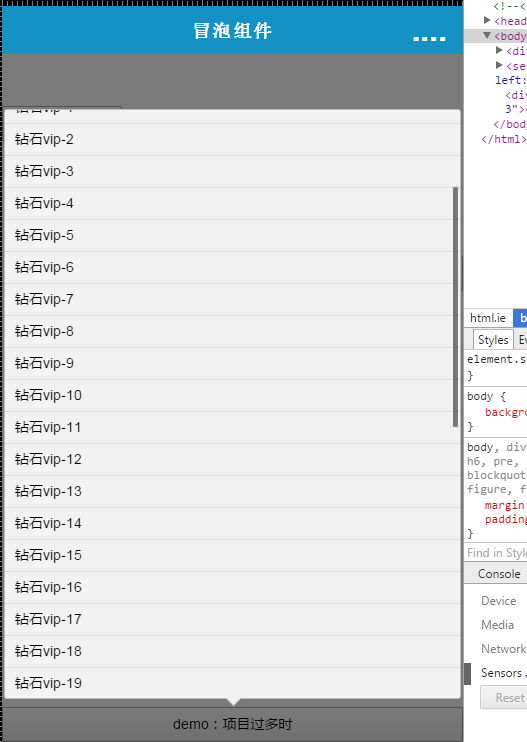The height and width of the screenshot is (742, 527).
Task: Click the popup list vertical scrollbar thumb
Action: (x=455, y=307)
